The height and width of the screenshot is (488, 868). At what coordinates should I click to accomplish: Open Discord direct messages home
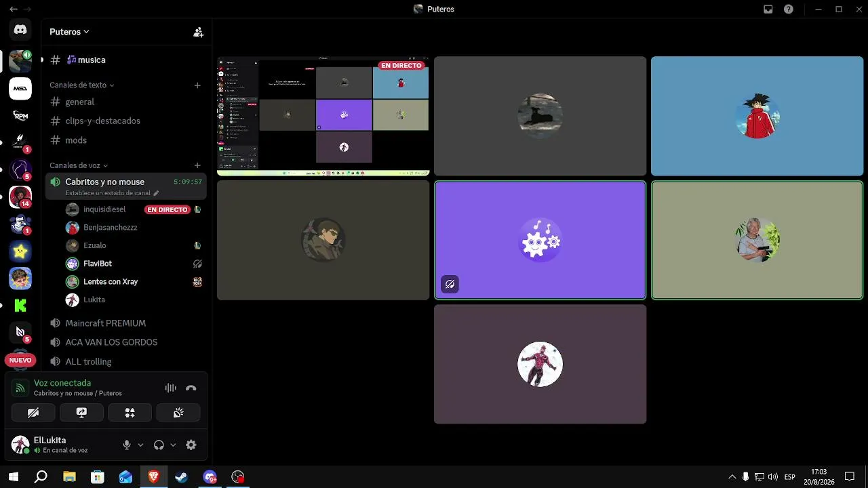coord(20,30)
